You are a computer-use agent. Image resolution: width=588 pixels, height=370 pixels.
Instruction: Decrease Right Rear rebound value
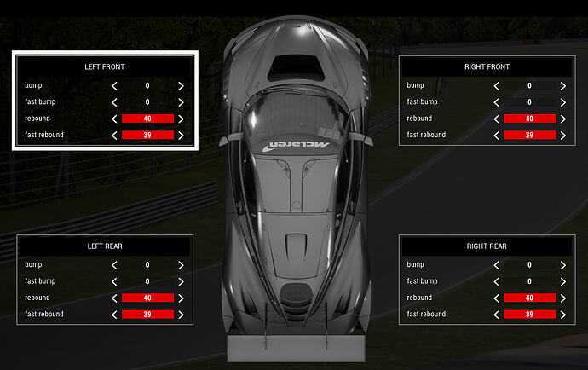pos(497,298)
